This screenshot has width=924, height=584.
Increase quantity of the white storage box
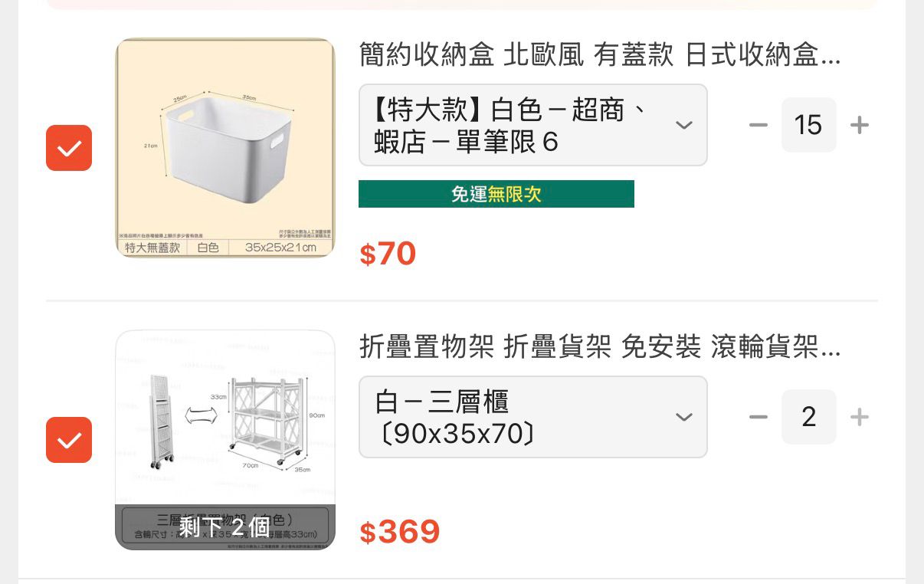[860, 125]
